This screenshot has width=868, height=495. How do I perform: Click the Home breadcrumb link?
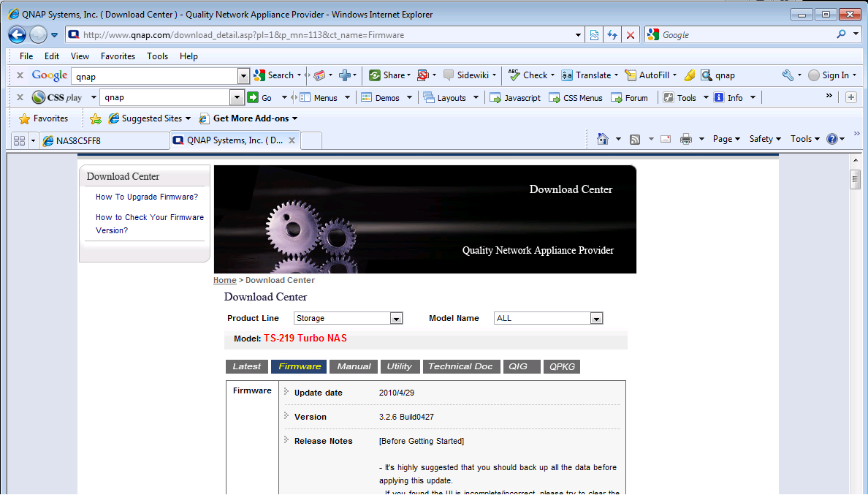pos(225,280)
